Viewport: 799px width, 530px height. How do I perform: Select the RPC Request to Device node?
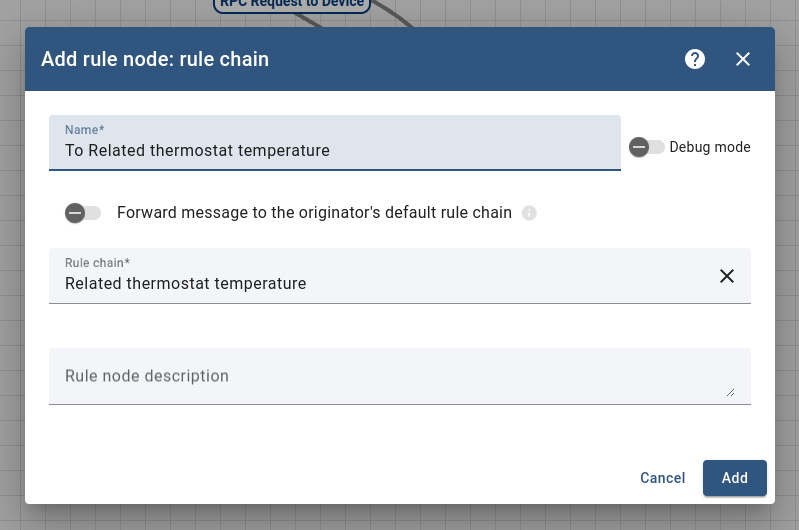tap(292, 4)
